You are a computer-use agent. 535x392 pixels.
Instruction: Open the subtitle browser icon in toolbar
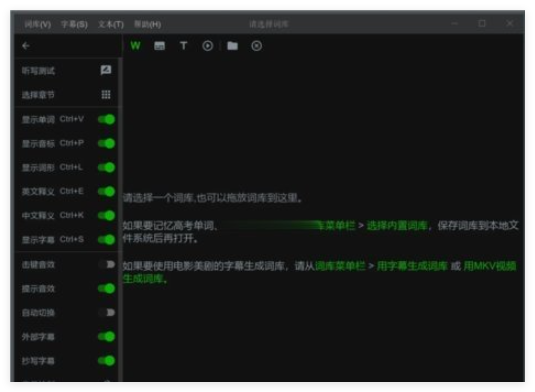click(x=159, y=46)
